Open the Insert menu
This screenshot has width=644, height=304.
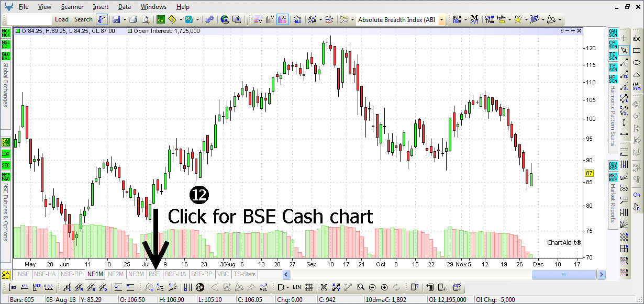[x=101, y=7]
